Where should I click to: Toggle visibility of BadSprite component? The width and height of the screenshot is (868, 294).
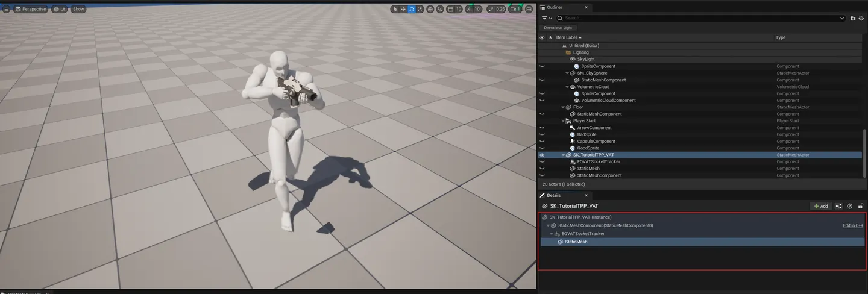coord(542,135)
